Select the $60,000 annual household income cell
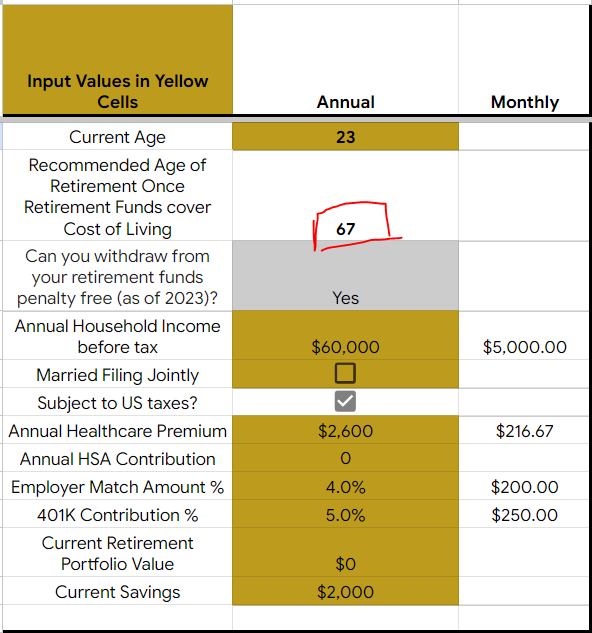592x633 pixels. click(346, 335)
